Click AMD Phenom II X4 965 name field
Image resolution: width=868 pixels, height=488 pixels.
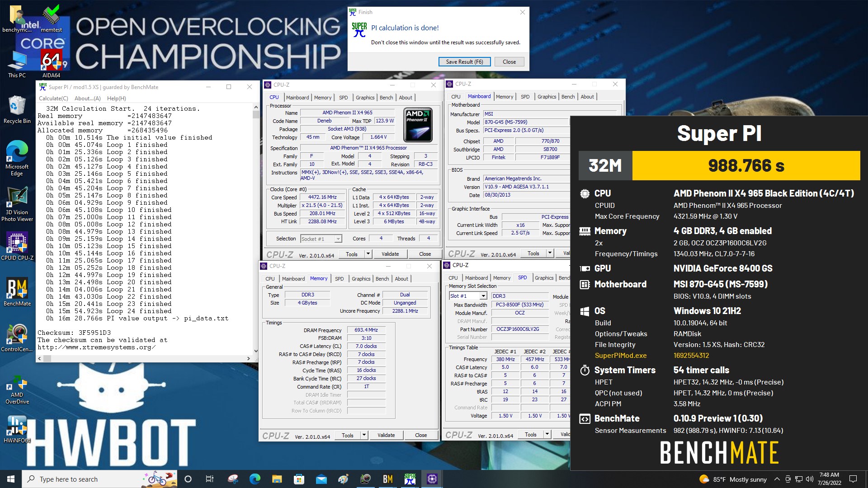(x=347, y=113)
